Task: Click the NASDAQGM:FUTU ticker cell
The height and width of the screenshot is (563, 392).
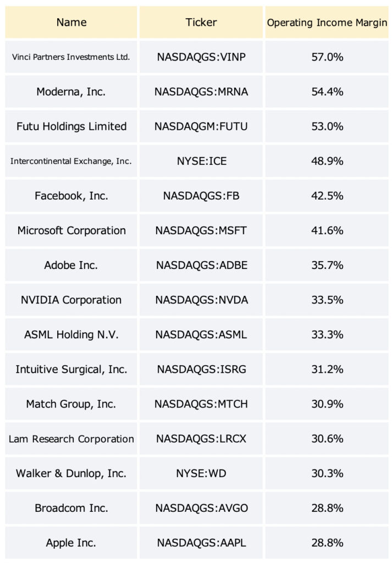Action: [201, 126]
